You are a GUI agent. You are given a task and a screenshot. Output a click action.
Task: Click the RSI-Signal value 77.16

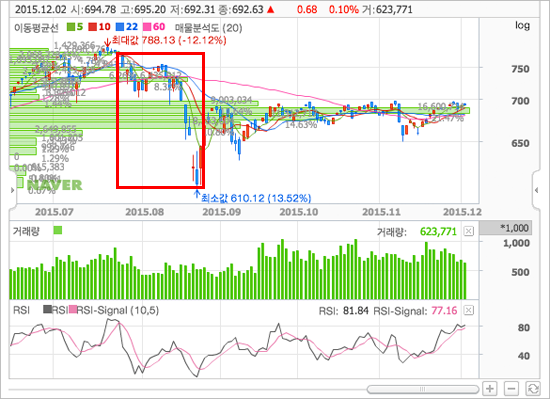pos(444,311)
